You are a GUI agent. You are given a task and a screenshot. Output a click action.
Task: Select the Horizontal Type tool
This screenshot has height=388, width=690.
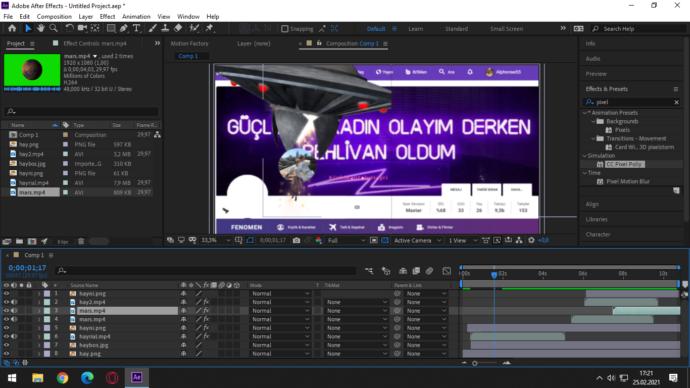click(x=136, y=29)
